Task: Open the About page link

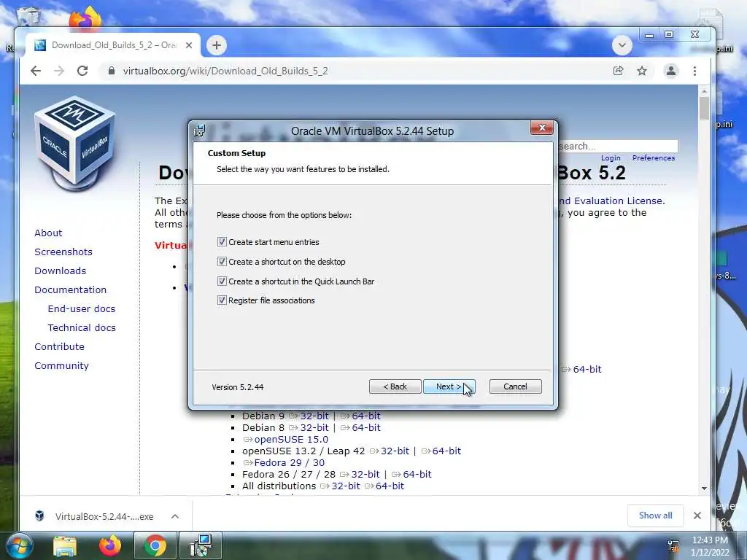Action: point(48,233)
